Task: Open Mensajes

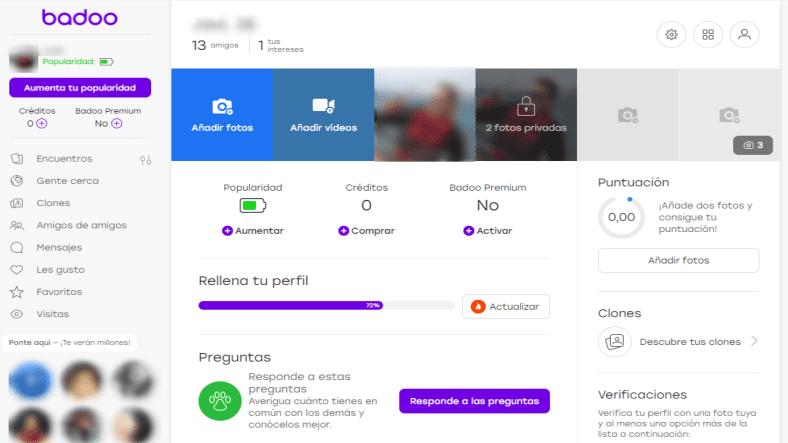Action: point(59,248)
